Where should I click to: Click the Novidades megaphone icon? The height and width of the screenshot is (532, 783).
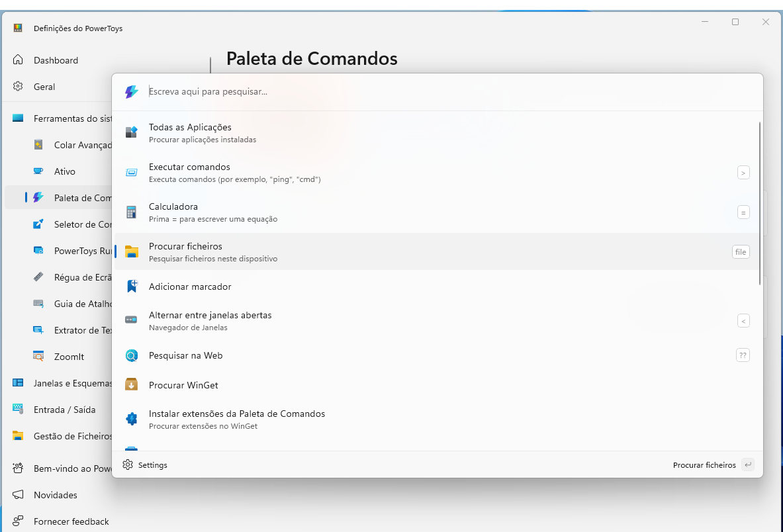[x=18, y=494]
